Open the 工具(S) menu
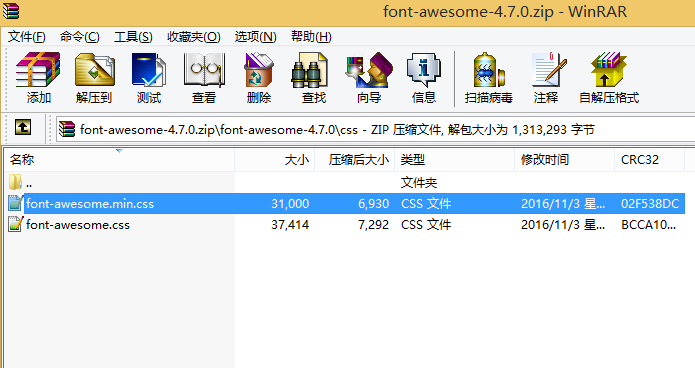Screen dimensions: 695x368 click(x=133, y=36)
